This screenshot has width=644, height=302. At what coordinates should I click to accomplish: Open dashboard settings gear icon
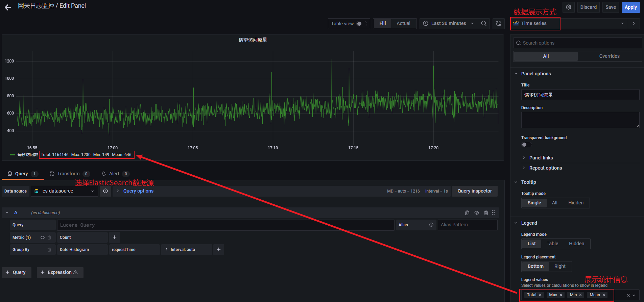tap(569, 7)
